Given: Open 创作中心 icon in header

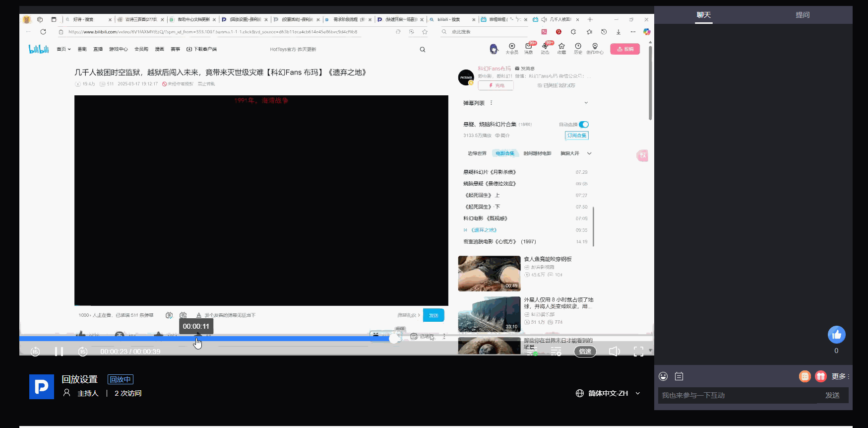Looking at the screenshot, I should tap(595, 48).
